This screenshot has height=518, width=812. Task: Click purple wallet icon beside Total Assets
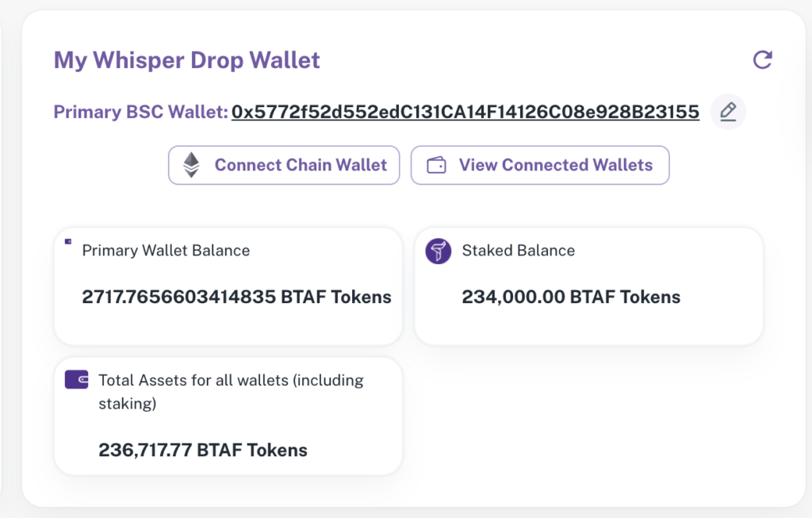(x=77, y=379)
